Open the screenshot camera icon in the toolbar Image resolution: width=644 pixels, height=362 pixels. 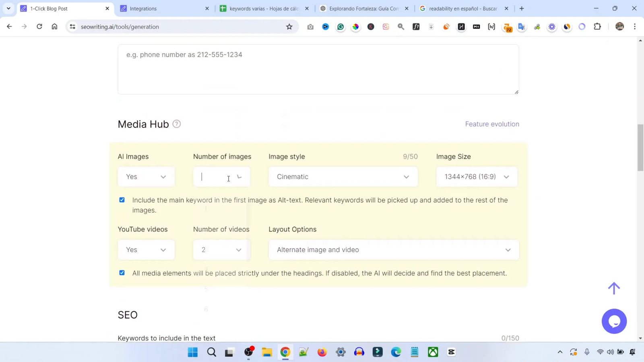tap(310, 27)
